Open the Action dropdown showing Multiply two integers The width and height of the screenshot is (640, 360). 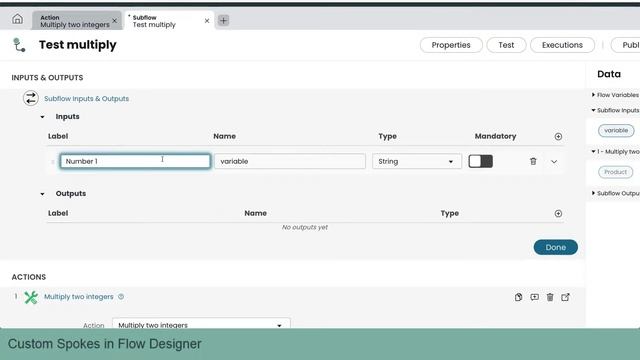[x=201, y=325]
